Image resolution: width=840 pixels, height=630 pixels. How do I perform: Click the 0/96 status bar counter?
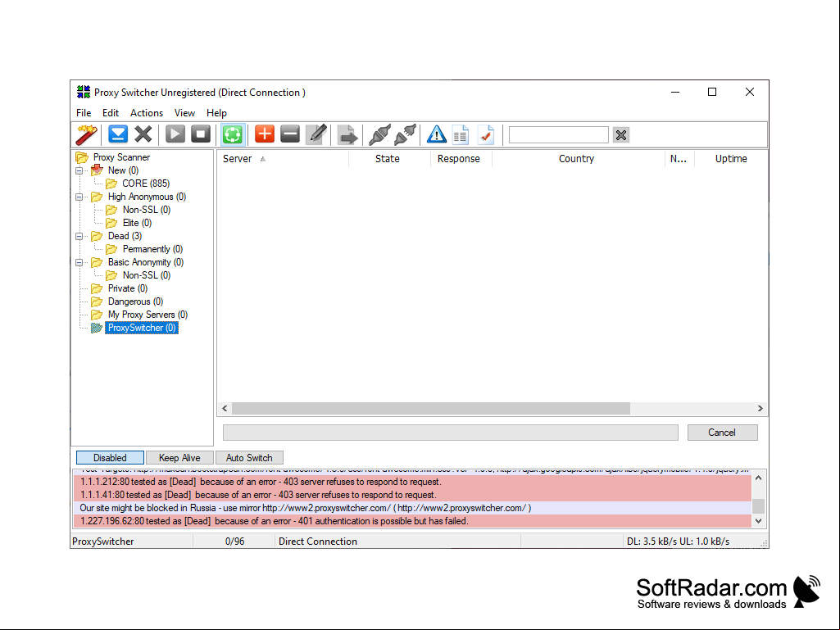tap(234, 542)
